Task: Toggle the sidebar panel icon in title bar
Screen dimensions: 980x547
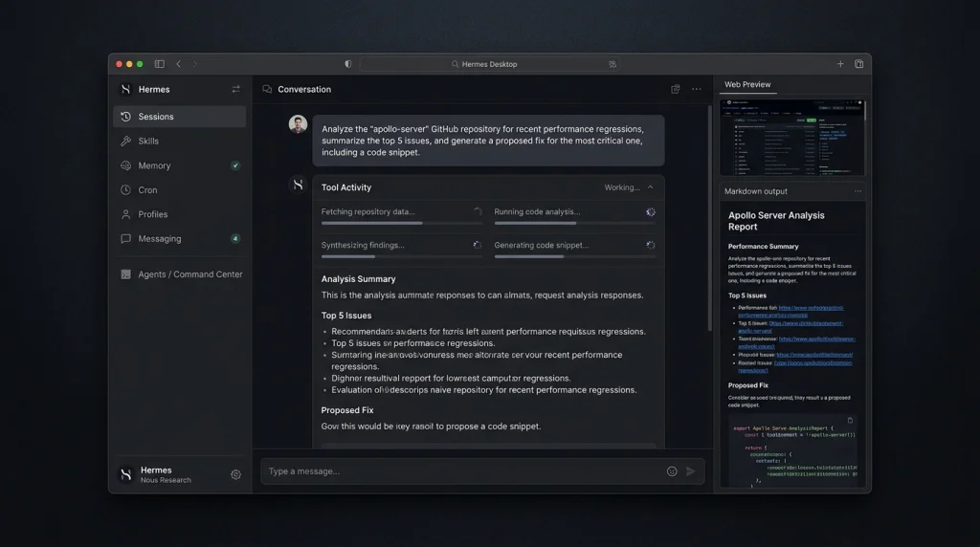Action: pyautogui.click(x=160, y=64)
